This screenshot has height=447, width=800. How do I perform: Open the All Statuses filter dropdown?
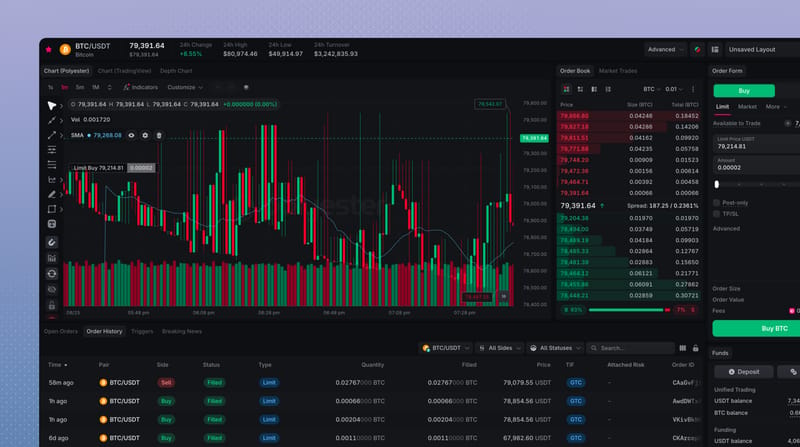click(x=555, y=348)
